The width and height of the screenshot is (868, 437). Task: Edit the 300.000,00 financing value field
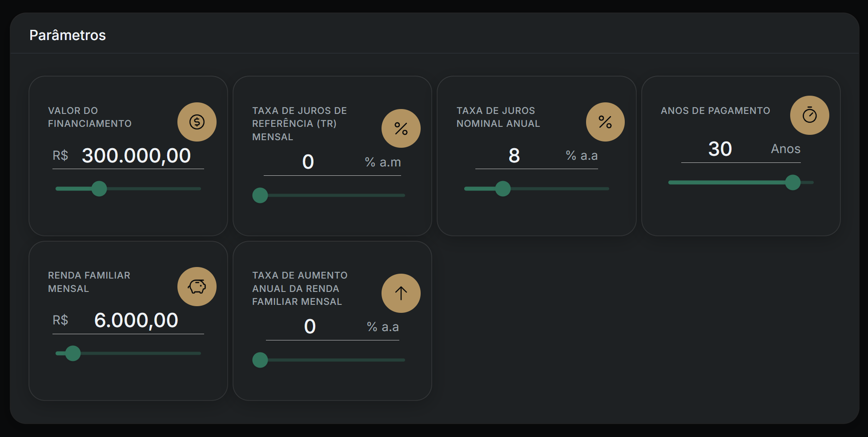[136, 156]
